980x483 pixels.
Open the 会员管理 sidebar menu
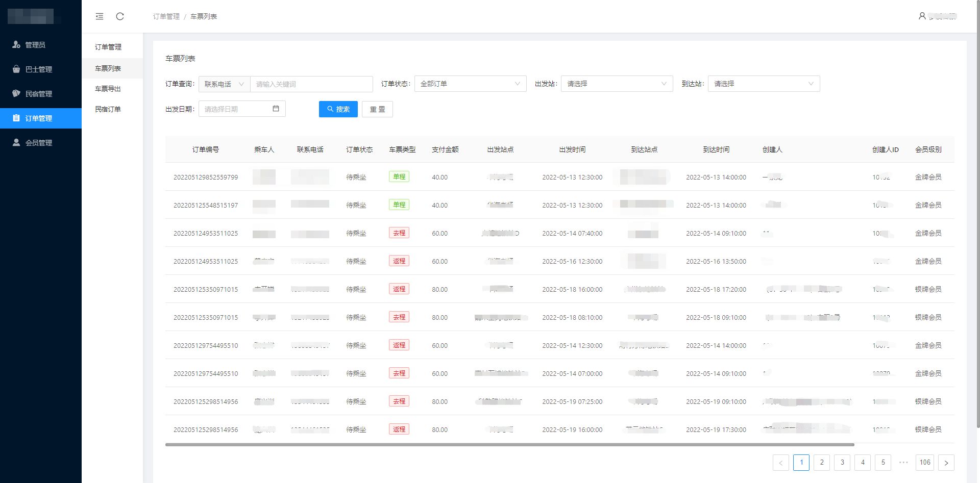[41, 143]
